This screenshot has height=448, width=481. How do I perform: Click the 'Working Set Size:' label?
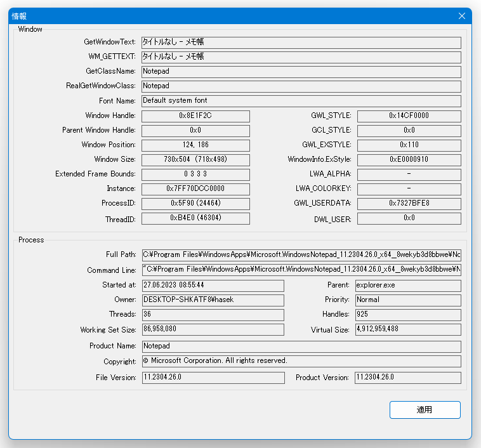109,330
